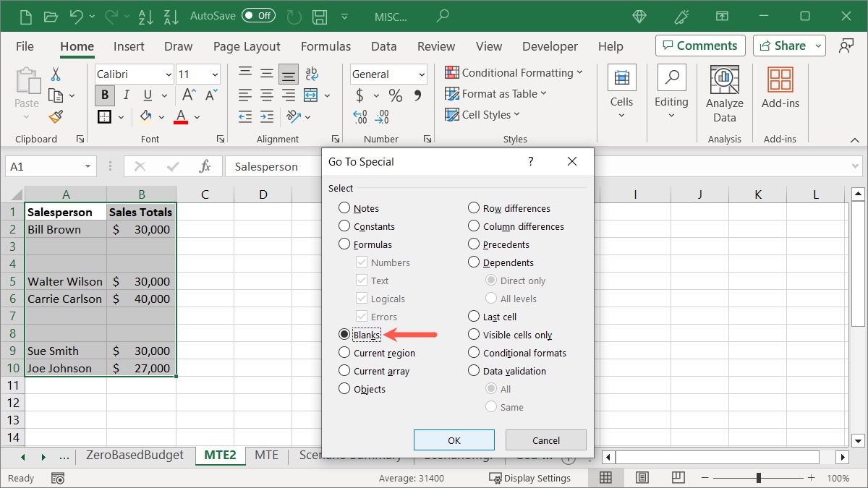Open the Conditional Formatting dropdown
This screenshot has width=868, height=488.
coord(514,73)
